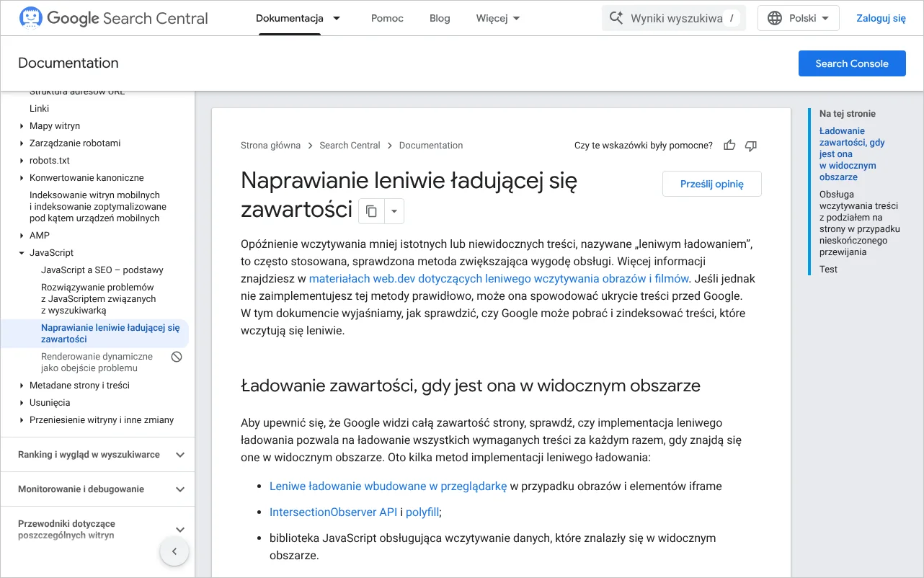Open the dropdown arrow next to copy icon
The height and width of the screenshot is (578, 924).
pyautogui.click(x=394, y=211)
